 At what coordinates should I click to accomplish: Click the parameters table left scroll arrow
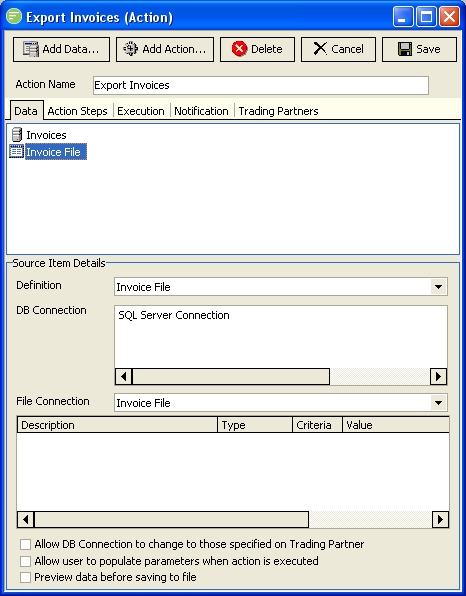[25, 519]
